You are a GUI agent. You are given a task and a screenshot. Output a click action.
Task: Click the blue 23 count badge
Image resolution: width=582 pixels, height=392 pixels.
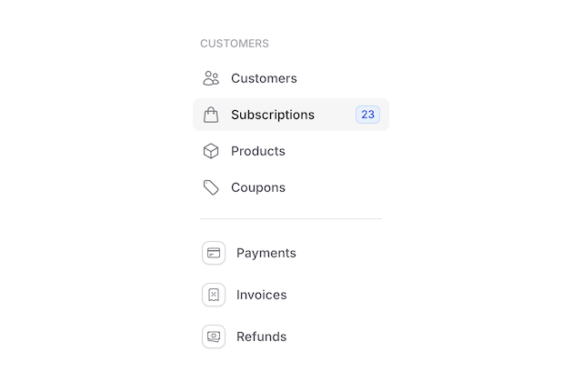[367, 115]
